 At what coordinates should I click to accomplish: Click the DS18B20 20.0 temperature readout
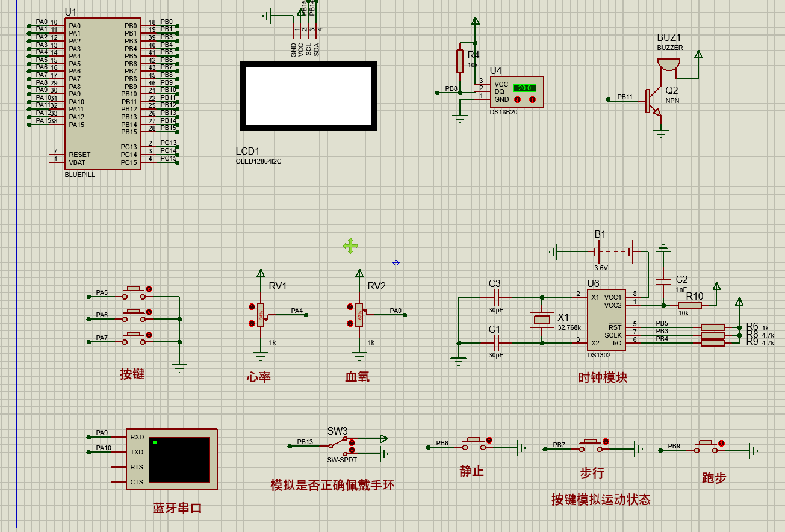524,88
